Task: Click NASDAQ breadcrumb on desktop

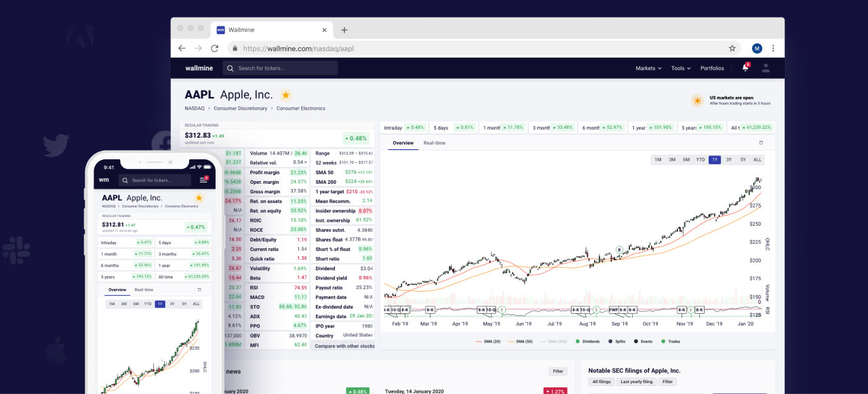Action: [195, 109]
